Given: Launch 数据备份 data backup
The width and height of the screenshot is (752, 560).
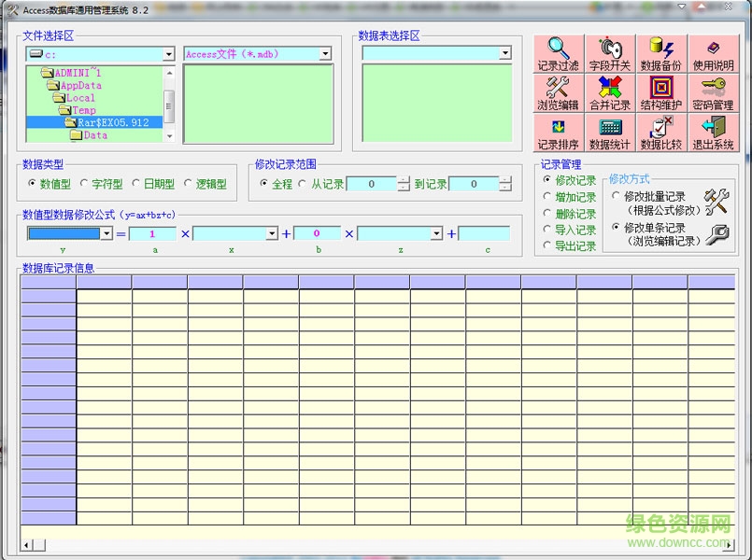Looking at the screenshot, I should [x=661, y=53].
